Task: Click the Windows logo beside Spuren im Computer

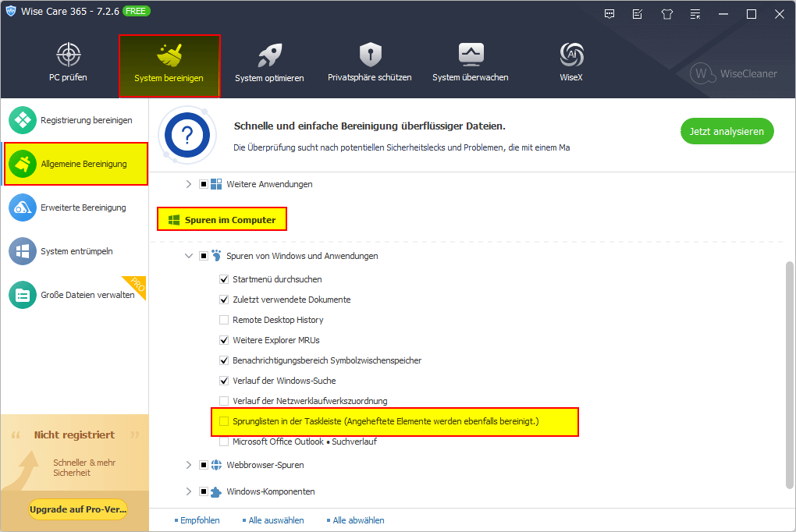Action: pyautogui.click(x=174, y=220)
